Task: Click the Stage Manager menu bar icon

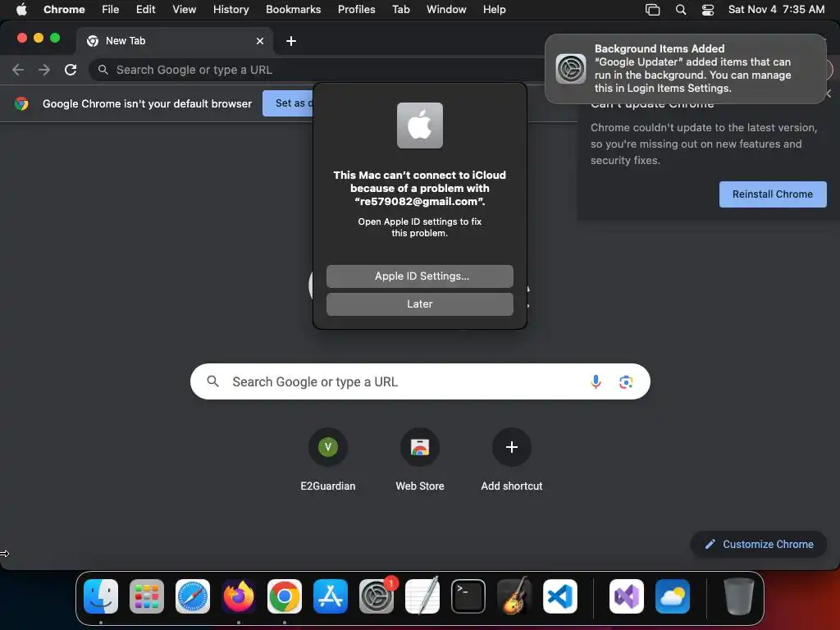Action: [x=652, y=10]
